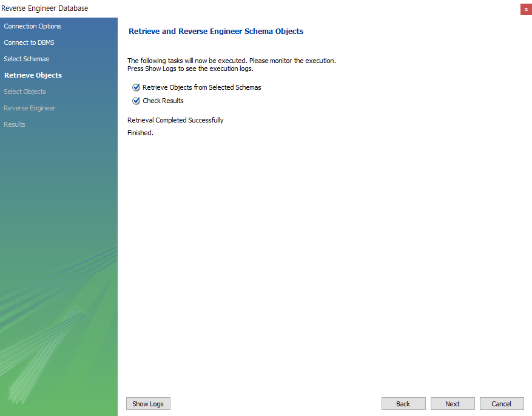The image size is (532, 416).
Task: Click checkmark icon beside Retrieve Objects task
Action: tap(136, 87)
